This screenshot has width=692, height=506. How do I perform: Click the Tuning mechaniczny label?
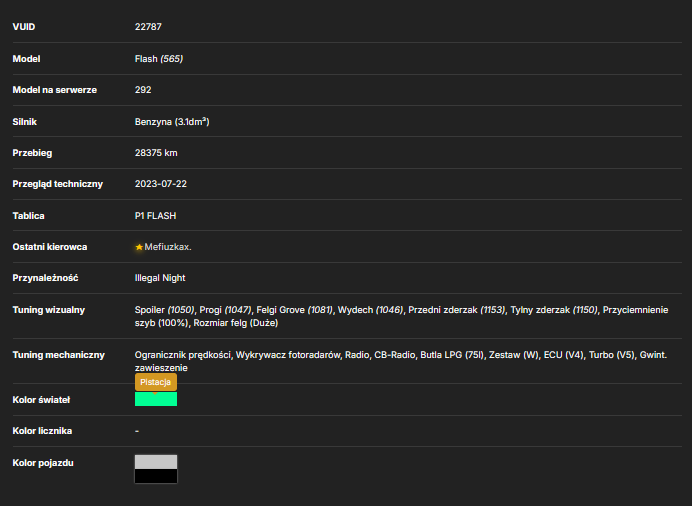[x=59, y=355]
